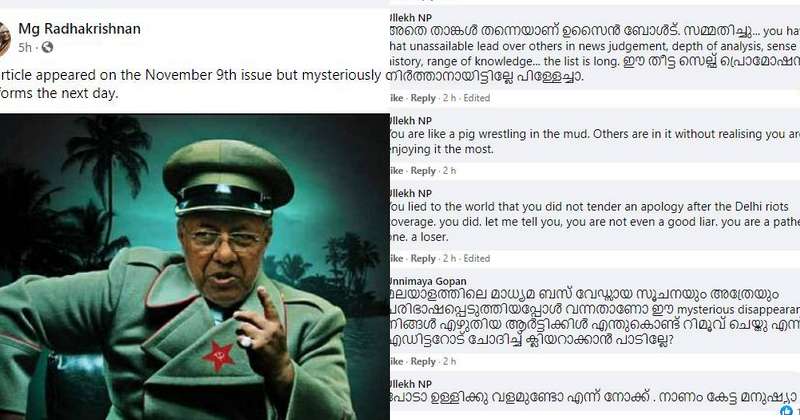800x420 pixels.
Task: Open Ullekh NP's name on the last comment
Action: 410,384
